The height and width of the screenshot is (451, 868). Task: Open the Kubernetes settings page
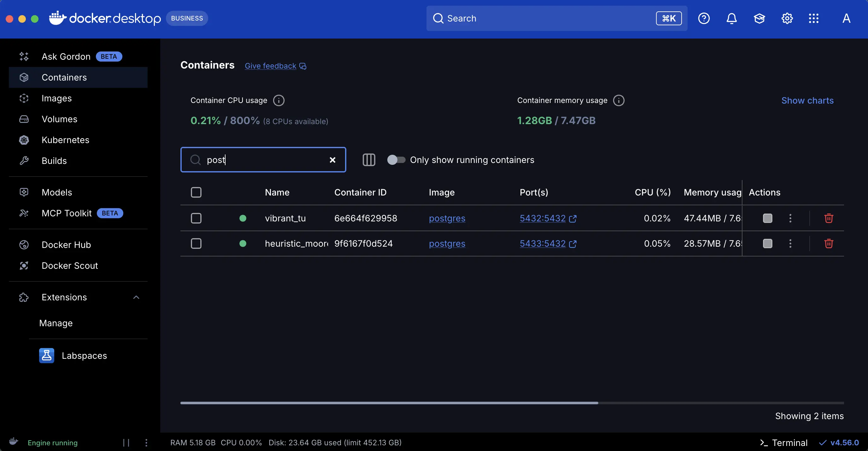pos(65,140)
